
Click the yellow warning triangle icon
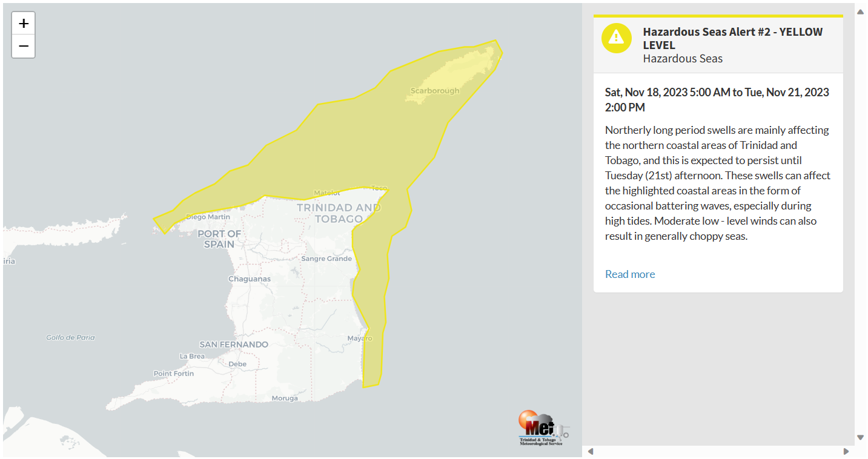tap(617, 38)
